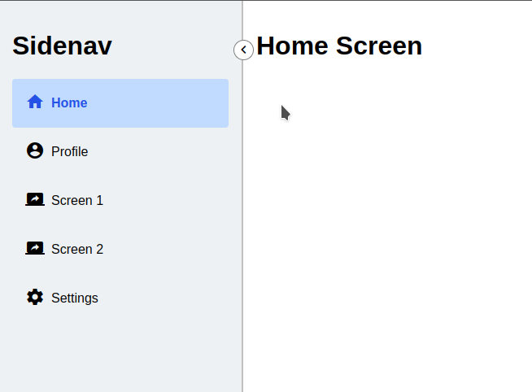Collapse the sidenav with chevron button

[243, 50]
